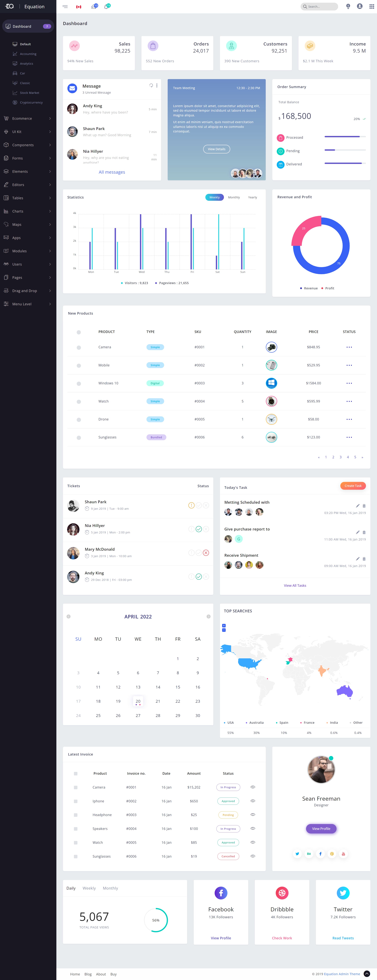Click the warning status icon for Shaun Park
Screen dimensions: 377x980
pos(191,505)
